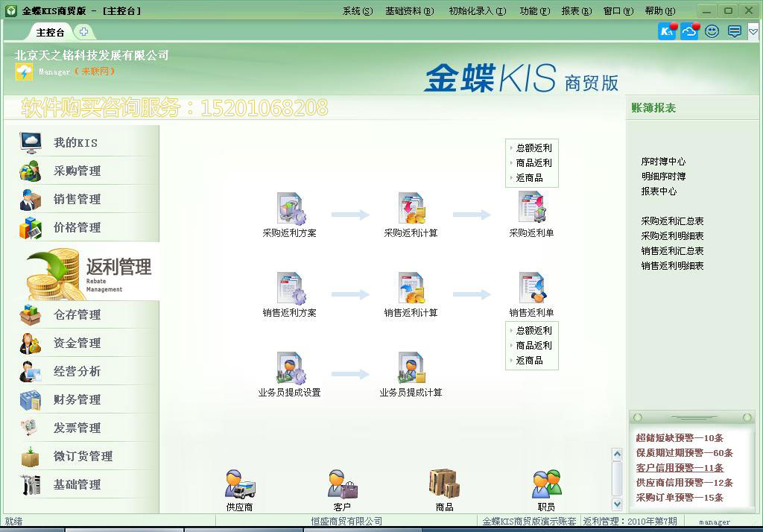
Task: Click the 职员 shortcut icon
Action: 546,484
